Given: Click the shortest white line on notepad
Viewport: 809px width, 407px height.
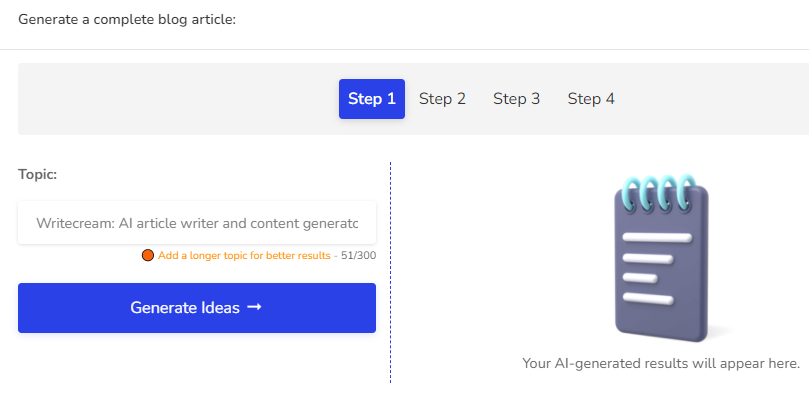Looking at the screenshot, I should (x=640, y=279).
